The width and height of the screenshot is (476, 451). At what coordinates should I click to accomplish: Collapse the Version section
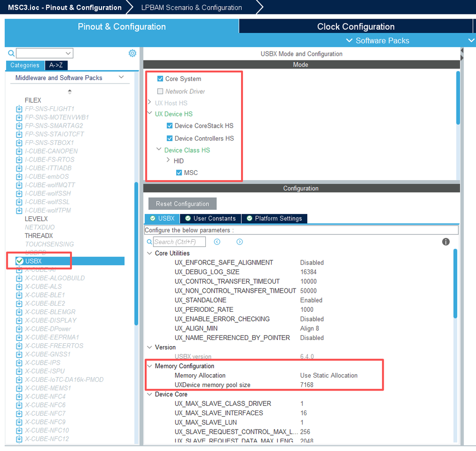[149, 347]
